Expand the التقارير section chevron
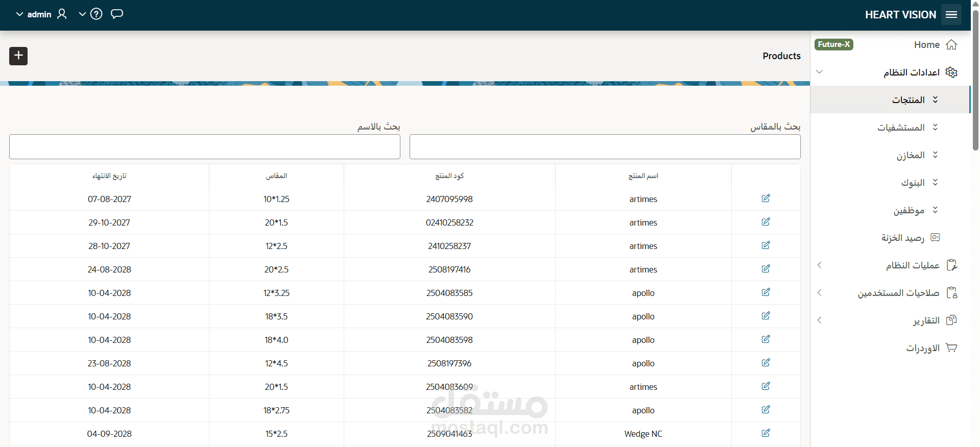 click(820, 320)
